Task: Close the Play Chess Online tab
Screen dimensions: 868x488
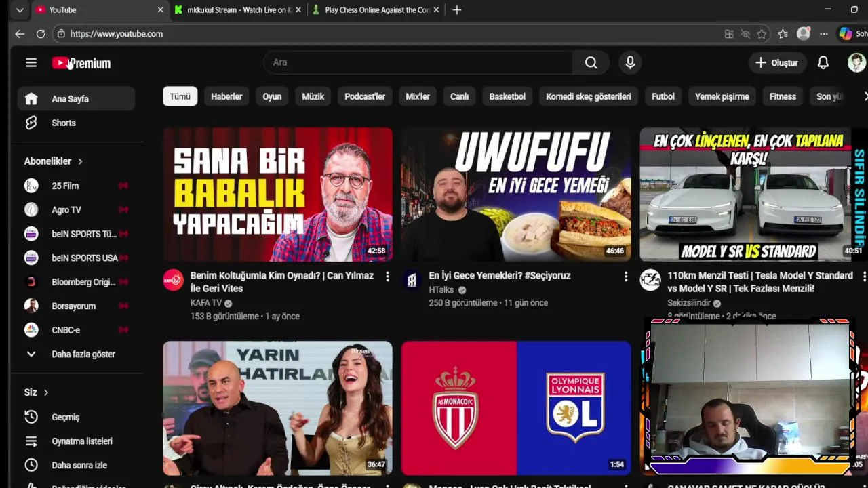Action: coord(436,10)
